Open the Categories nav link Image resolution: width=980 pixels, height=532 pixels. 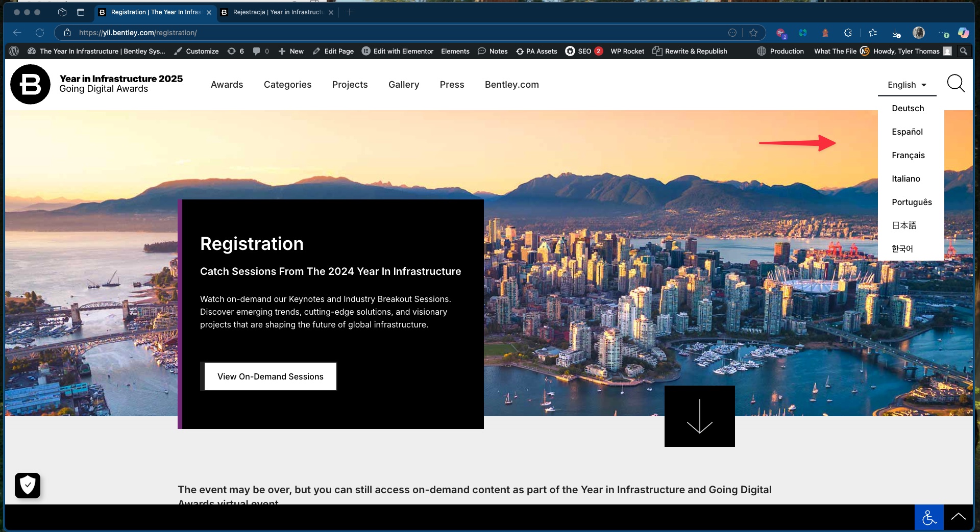(x=287, y=85)
